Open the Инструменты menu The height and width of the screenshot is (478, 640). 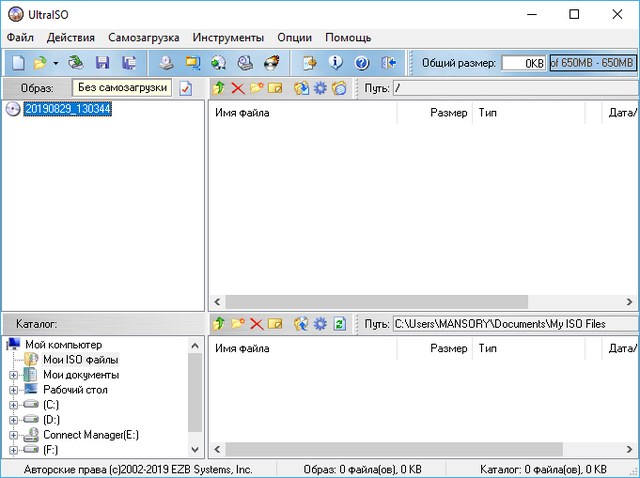229,37
